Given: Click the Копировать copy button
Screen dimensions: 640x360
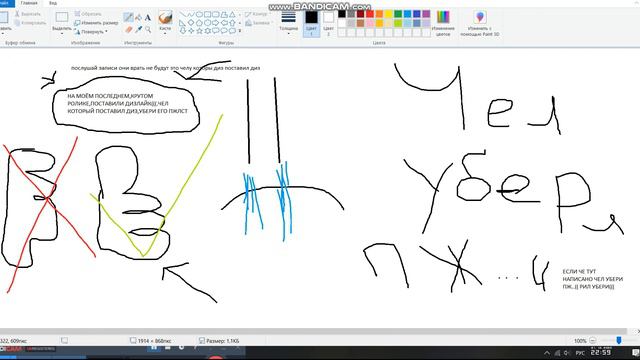Looking at the screenshot, I should coord(30,23).
